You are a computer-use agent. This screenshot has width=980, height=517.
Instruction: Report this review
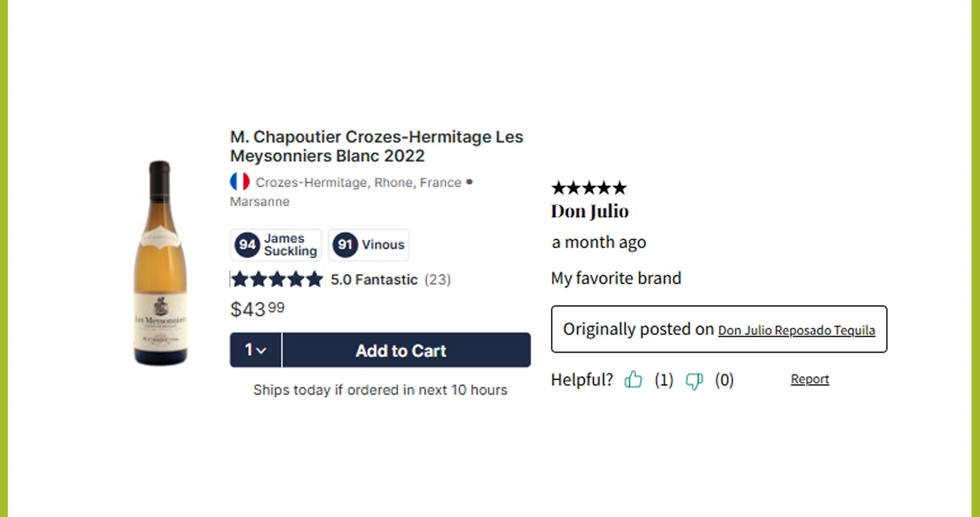(x=810, y=379)
